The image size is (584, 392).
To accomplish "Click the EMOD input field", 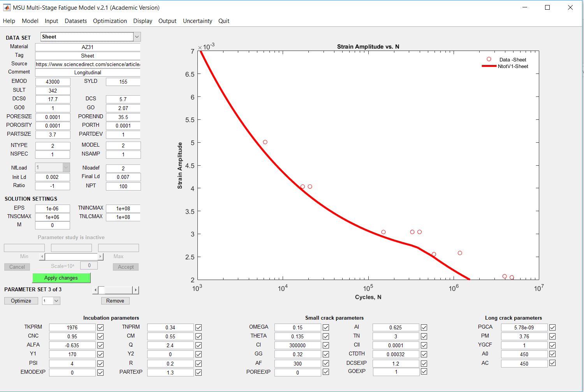I will [53, 82].
